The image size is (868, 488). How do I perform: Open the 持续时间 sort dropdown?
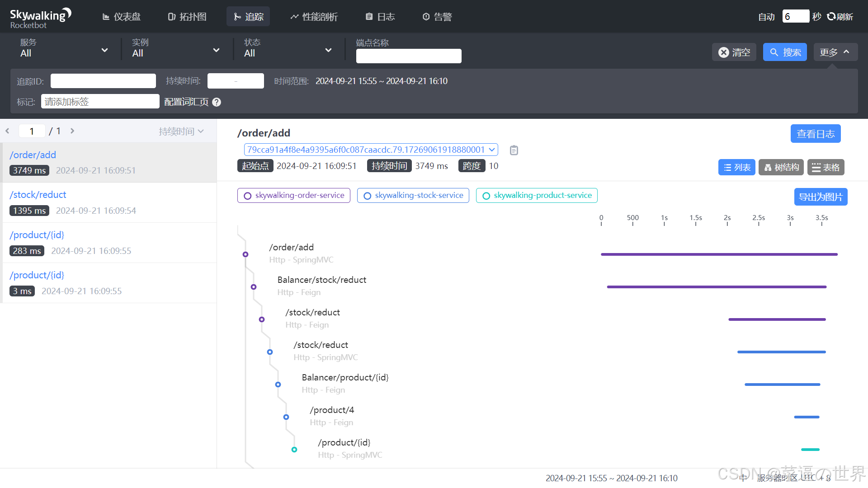click(181, 131)
